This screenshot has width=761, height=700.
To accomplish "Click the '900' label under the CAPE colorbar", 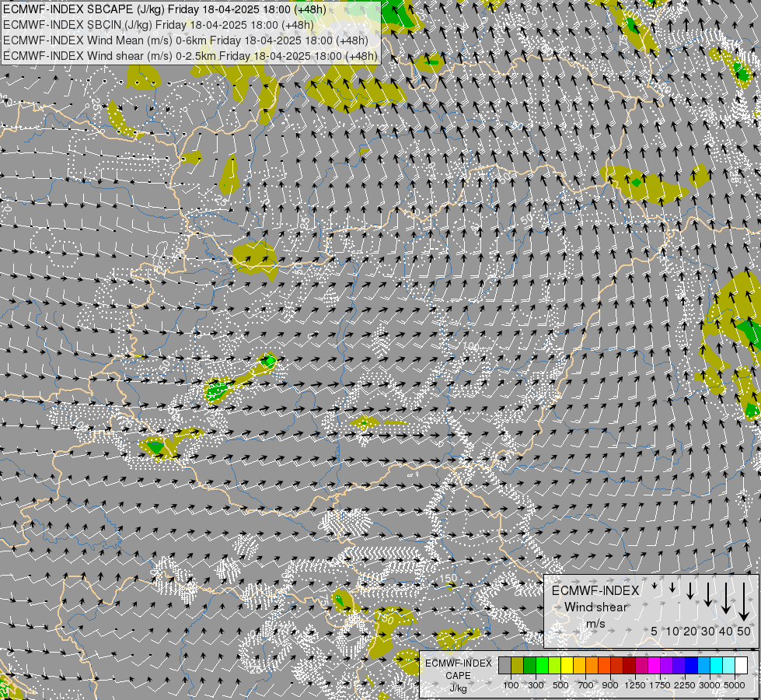I will point(610,685).
